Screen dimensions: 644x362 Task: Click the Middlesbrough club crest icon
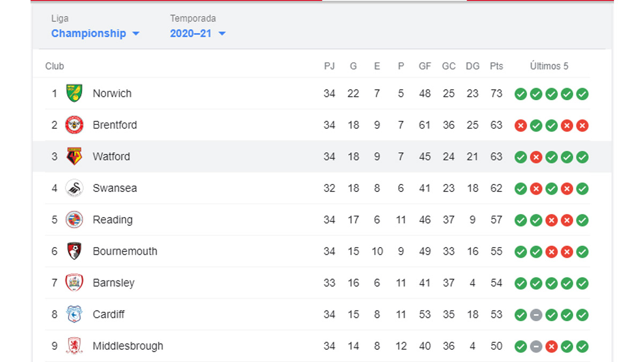point(74,346)
